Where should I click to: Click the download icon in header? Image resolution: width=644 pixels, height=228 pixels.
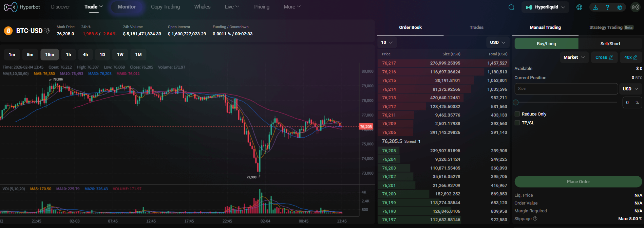pyautogui.click(x=595, y=7)
